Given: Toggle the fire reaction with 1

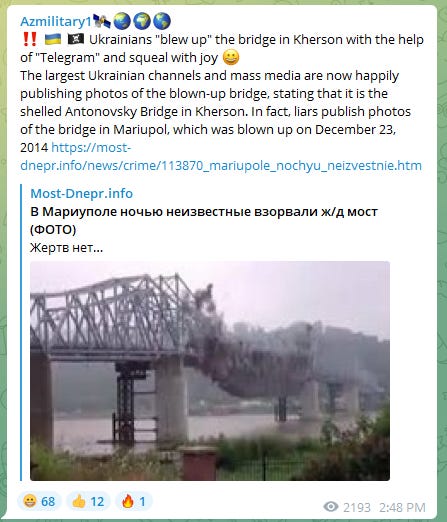Looking at the screenshot, I should (x=134, y=501).
